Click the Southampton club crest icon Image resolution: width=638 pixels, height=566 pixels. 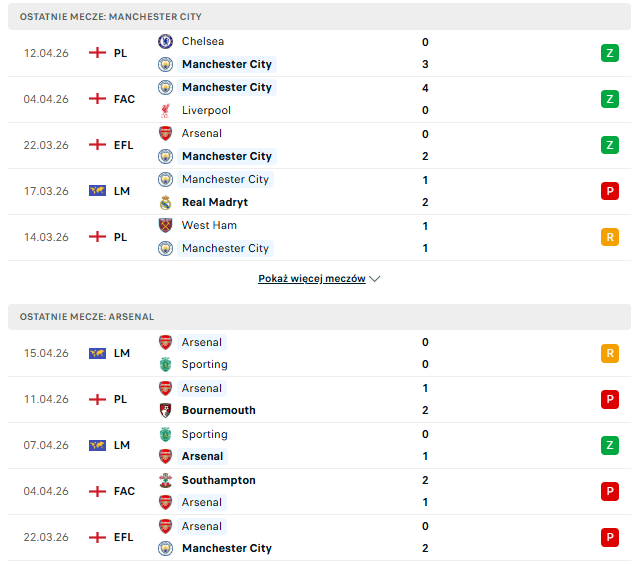165,480
